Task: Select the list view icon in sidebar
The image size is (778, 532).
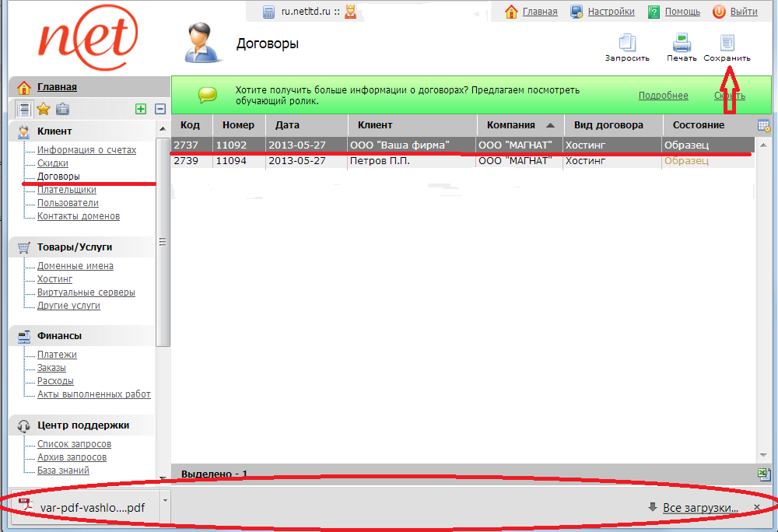Action: (23, 109)
